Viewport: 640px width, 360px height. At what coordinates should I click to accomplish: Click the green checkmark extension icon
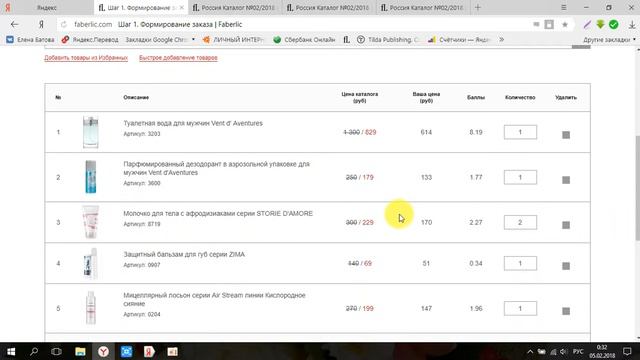pyautogui.click(x=613, y=24)
